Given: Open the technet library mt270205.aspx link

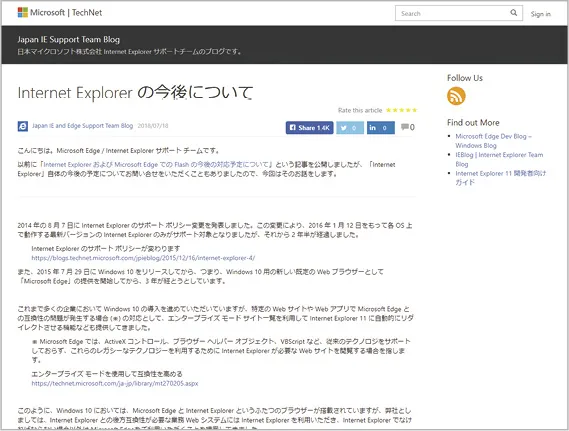Looking at the screenshot, I should pyautogui.click(x=115, y=383).
